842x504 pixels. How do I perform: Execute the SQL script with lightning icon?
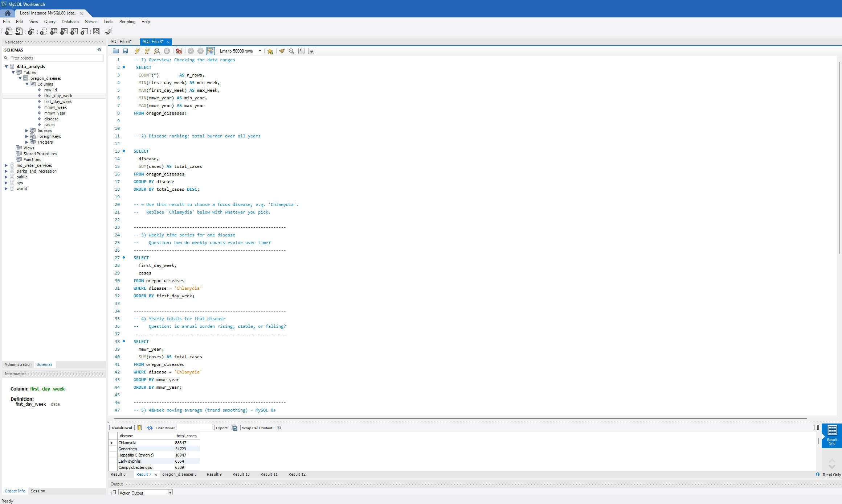[x=137, y=51]
